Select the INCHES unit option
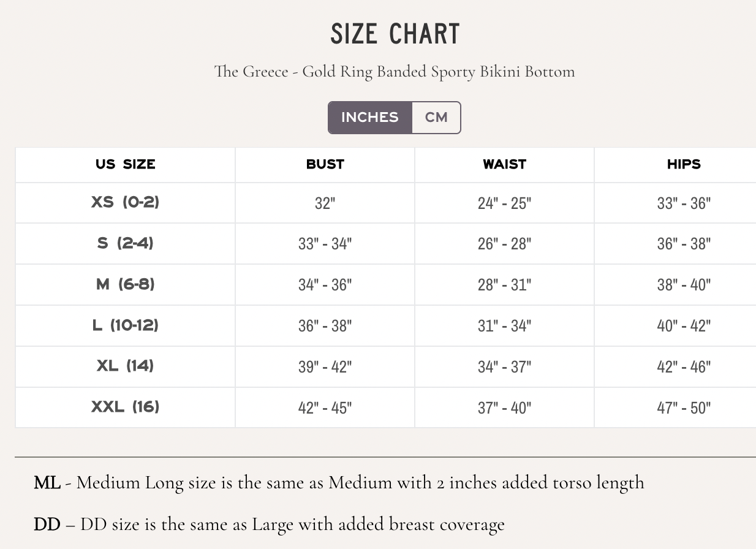 [370, 117]
